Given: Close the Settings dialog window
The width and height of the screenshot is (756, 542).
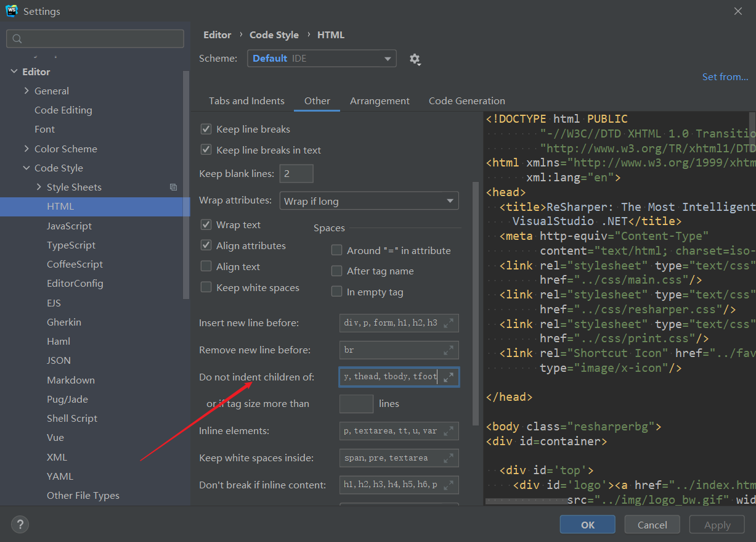Looking at the screenshot, I should pyautogui.click(x=738, y=11).
